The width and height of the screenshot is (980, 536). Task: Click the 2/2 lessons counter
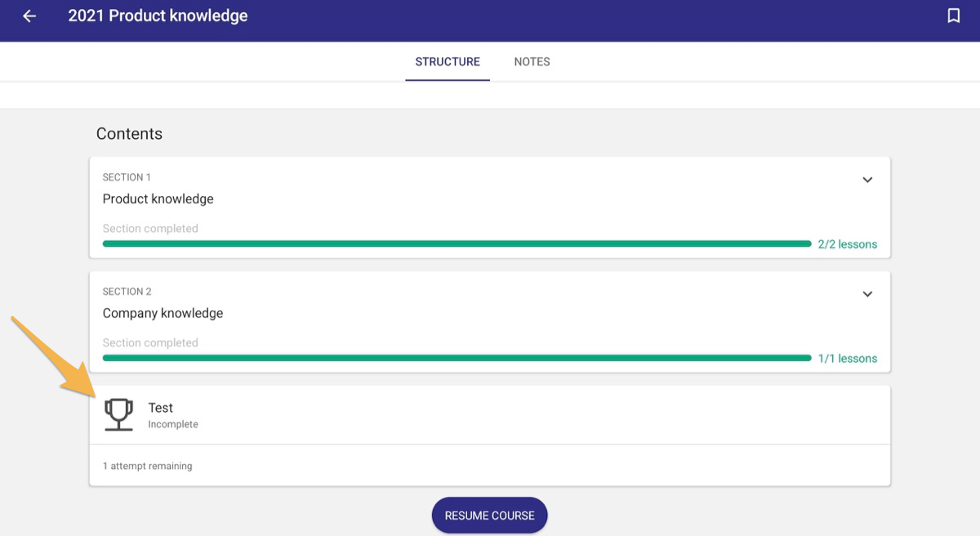pyautogui.click(x=847, y=244)
